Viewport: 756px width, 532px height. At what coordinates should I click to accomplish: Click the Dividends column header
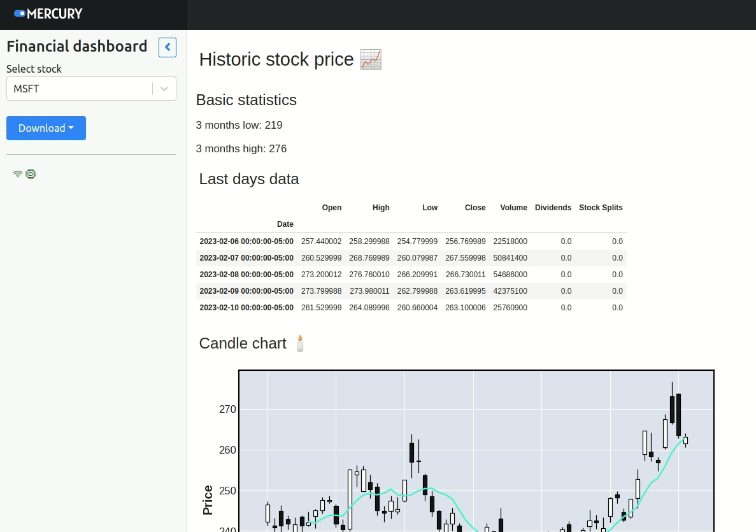tap(553, 207)
